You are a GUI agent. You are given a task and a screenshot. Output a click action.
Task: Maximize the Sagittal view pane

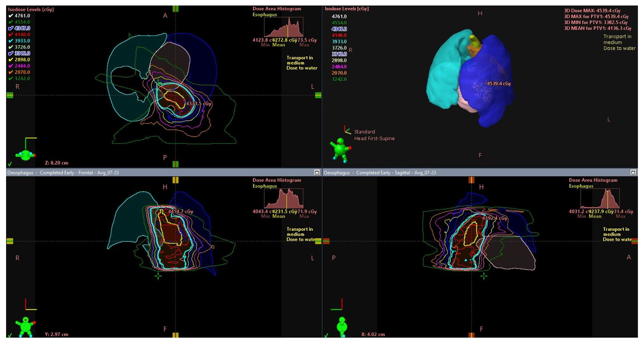633,172
